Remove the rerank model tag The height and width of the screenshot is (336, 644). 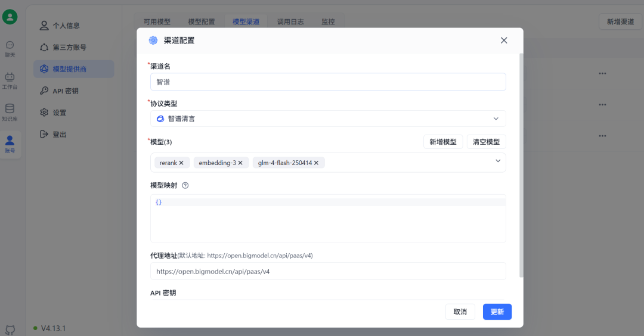tap(181, 163)
